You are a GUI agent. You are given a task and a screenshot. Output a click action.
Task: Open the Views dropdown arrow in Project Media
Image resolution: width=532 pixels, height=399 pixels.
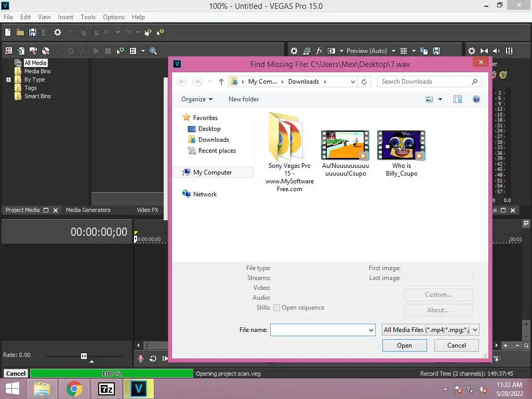point(143,51)
